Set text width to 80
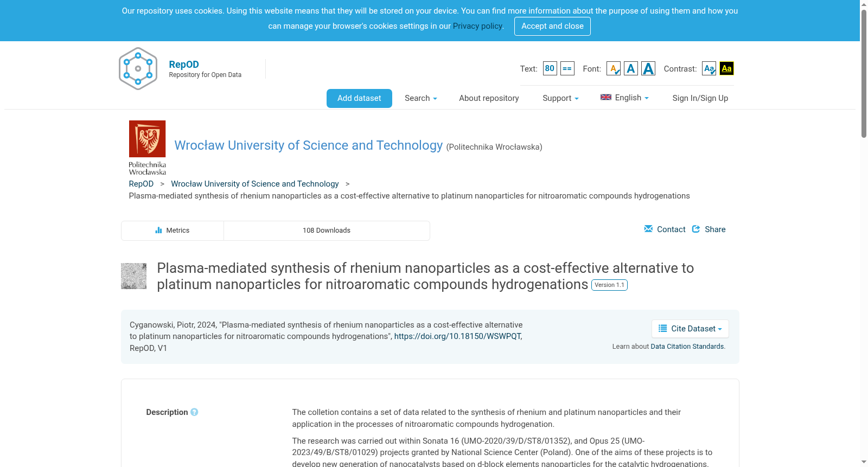The height and width of the screenshot is (467, 868). (x=550, y=68)
